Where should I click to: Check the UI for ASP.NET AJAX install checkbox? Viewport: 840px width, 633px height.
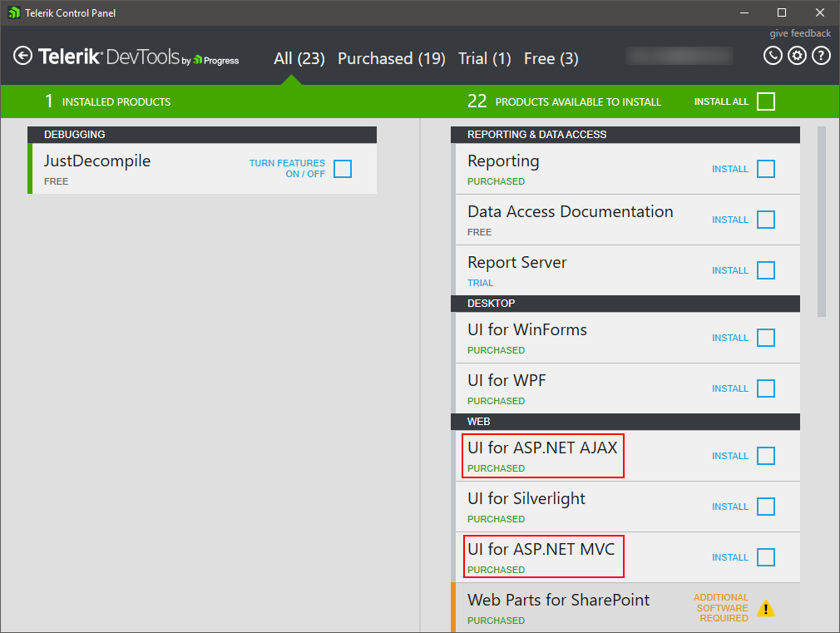point(766,456)
